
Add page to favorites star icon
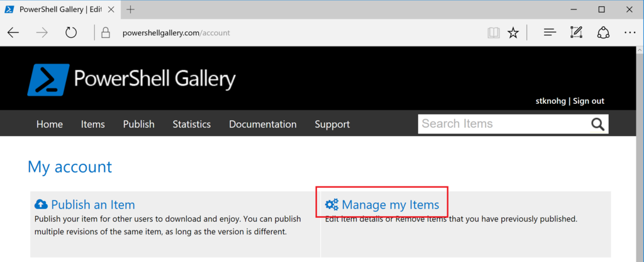[x=513, y=33]
